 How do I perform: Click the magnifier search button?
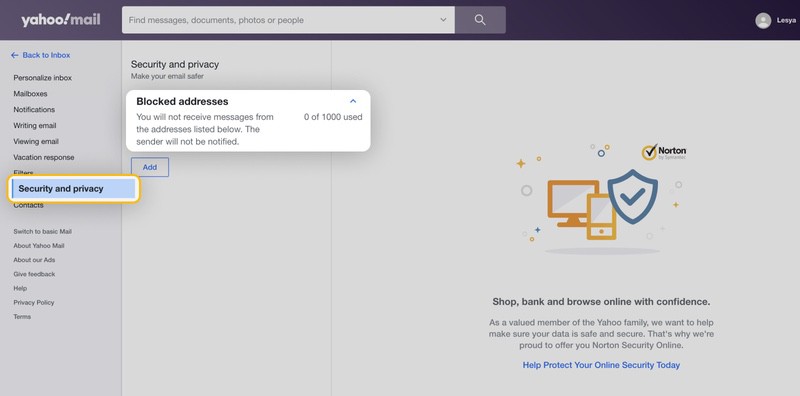coord(480,20)
